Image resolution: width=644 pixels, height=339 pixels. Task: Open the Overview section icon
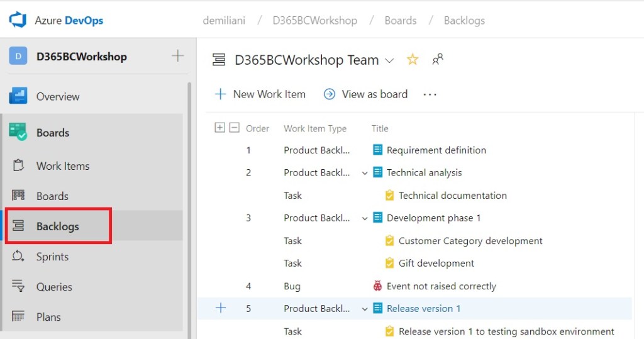pos(18,96)
